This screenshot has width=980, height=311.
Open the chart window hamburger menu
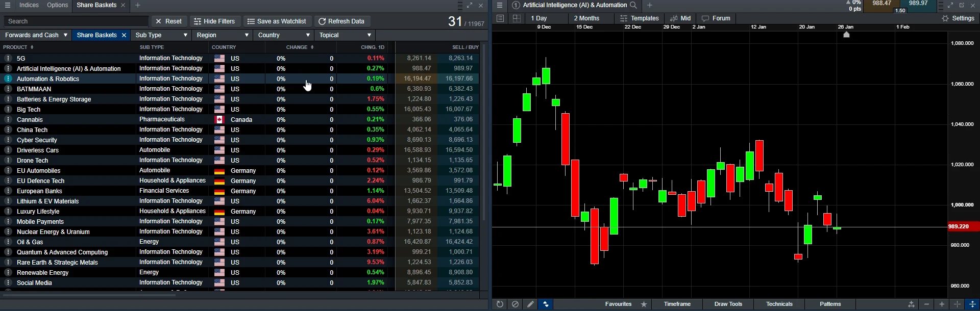click(x=500, y=5)
